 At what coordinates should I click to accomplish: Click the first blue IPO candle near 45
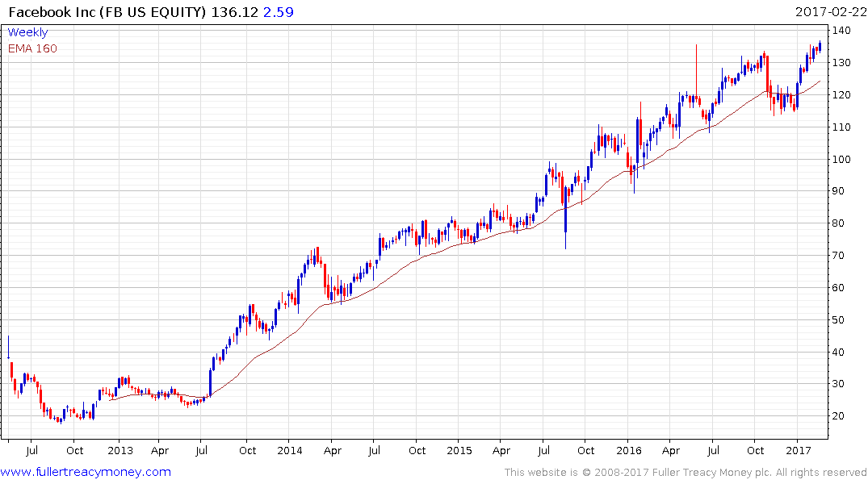pyautogui.click(x=8, y=348)
